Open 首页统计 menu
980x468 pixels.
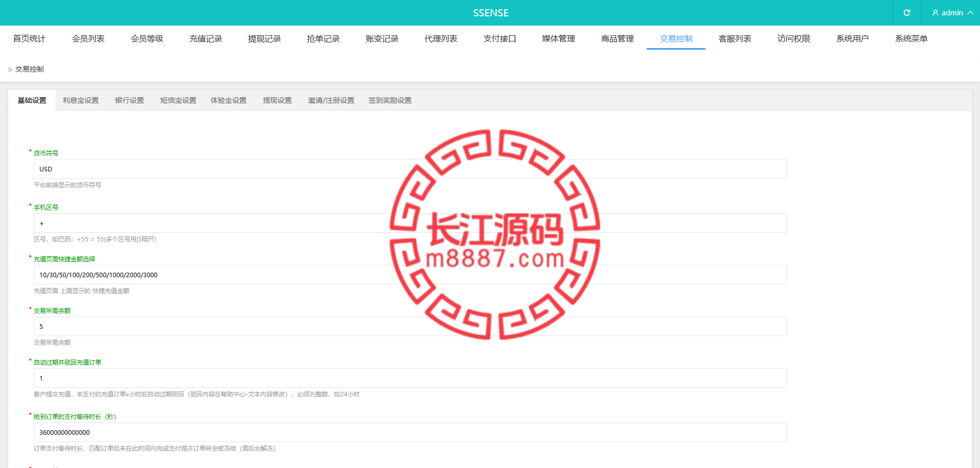(29, 39)
